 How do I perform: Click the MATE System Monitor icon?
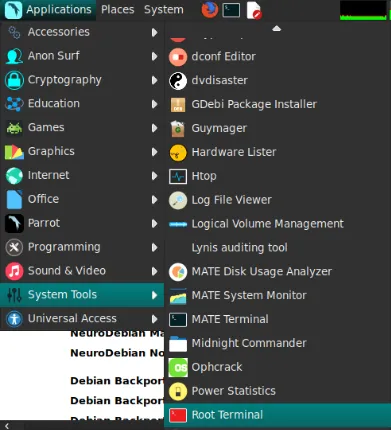[x=178, y=296]
